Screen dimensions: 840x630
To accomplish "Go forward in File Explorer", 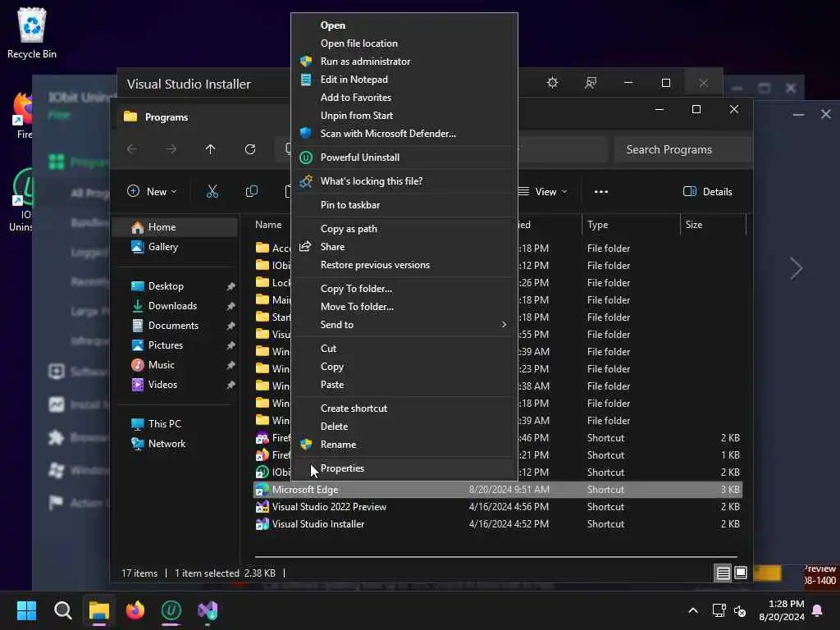I will point(171,149).
